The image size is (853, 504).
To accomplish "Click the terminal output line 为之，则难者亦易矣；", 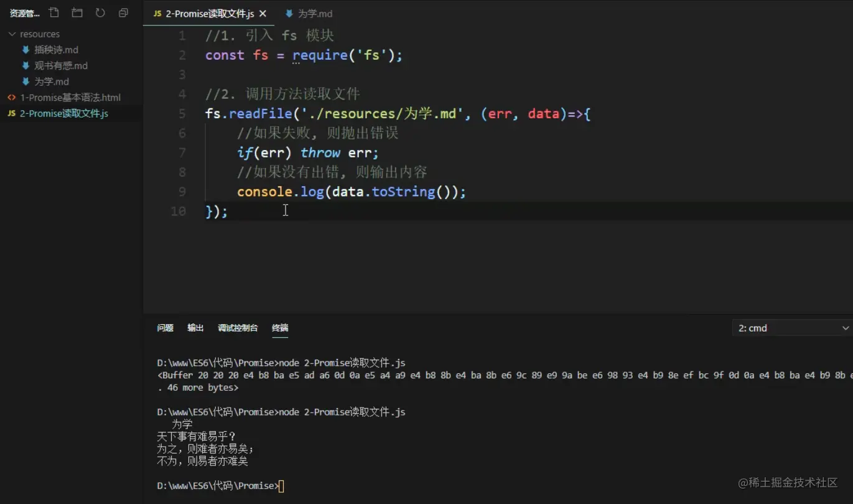I will point(207,449).
